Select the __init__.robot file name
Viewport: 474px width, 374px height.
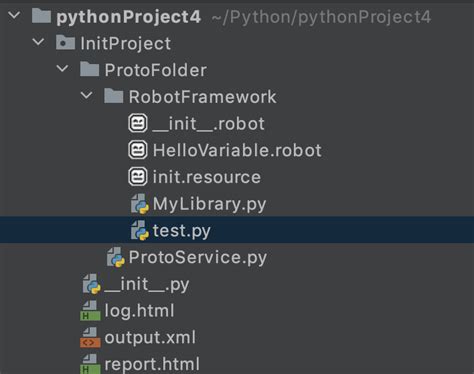coord(209,124)
